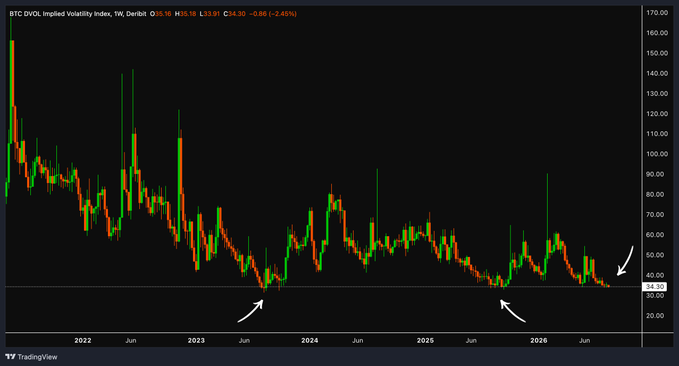Click the 30.00 price axis label
679x366 pixels.
[656, 295]
